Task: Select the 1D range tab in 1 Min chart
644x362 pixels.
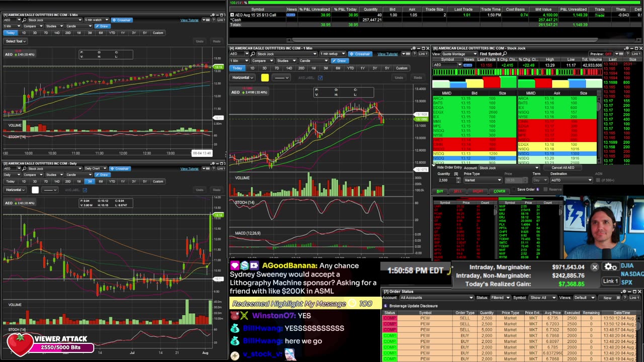Action: click(252, 68)
